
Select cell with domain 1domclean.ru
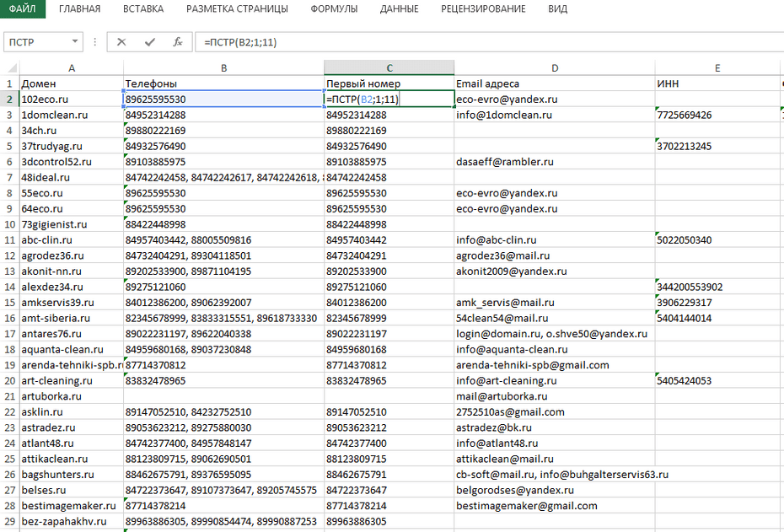click(72, 115)
